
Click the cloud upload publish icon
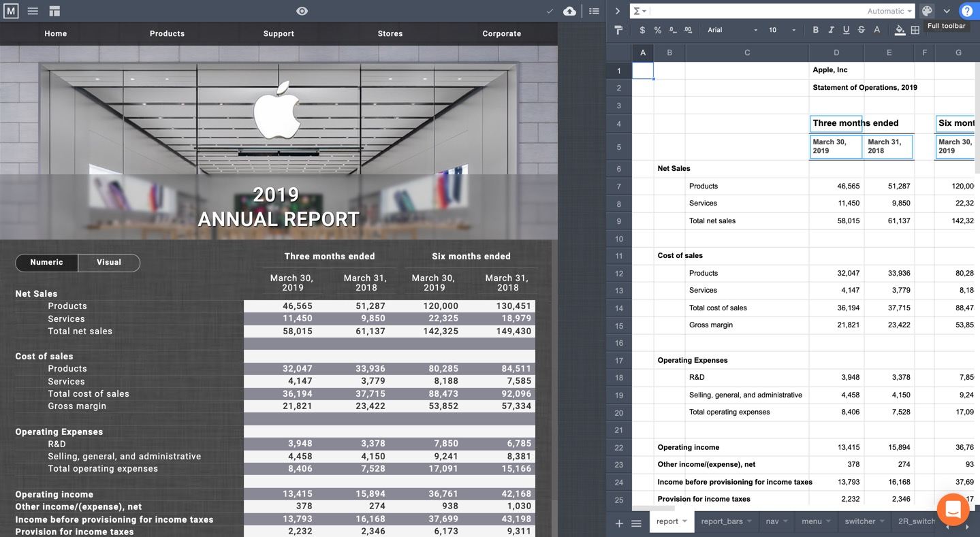569,11
